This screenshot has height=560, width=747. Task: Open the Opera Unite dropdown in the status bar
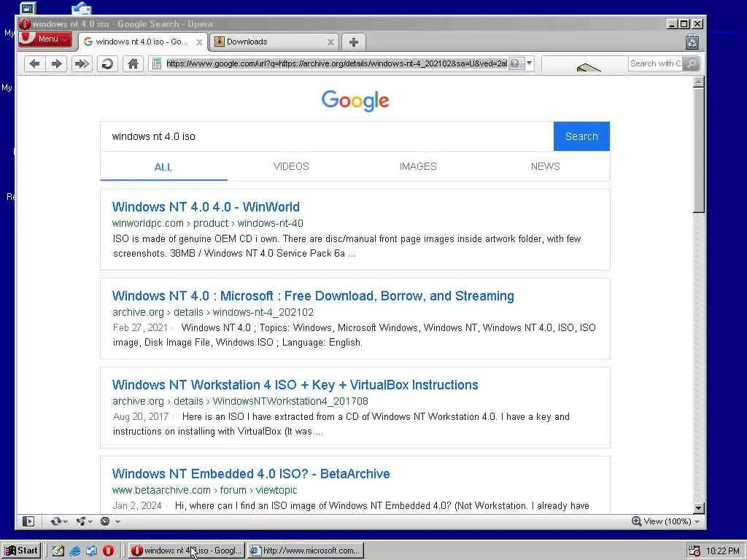85,521
